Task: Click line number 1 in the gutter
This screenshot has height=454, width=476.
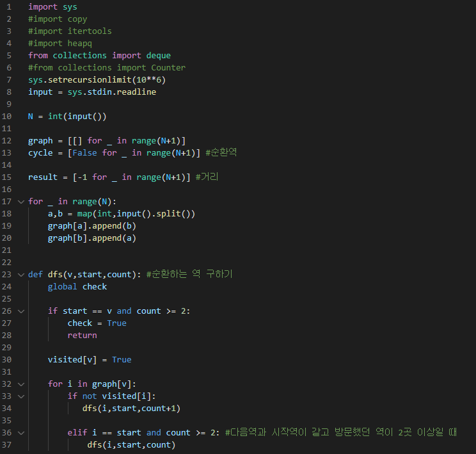Action: 9,7
